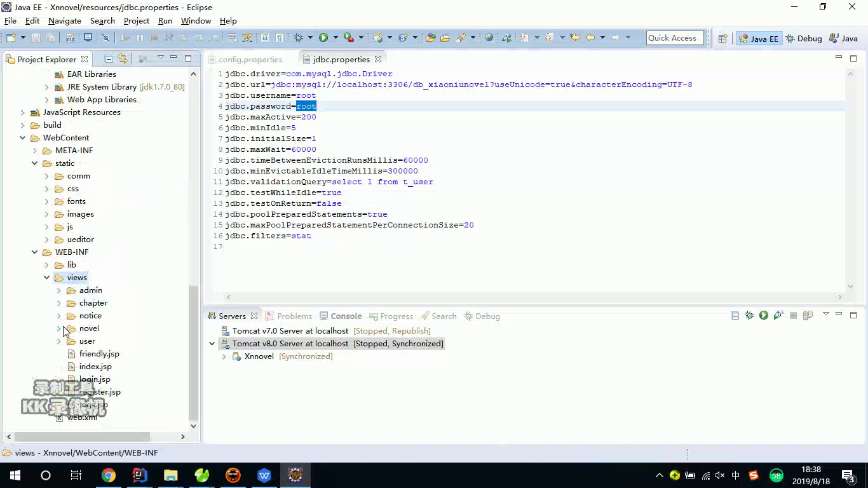
Task: Open the Back history dropdown arrow
Action: coord(601,38)
